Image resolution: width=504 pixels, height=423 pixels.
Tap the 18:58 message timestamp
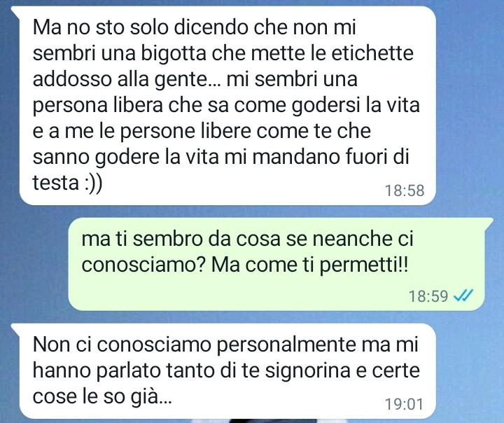click(x=405, y=190)
